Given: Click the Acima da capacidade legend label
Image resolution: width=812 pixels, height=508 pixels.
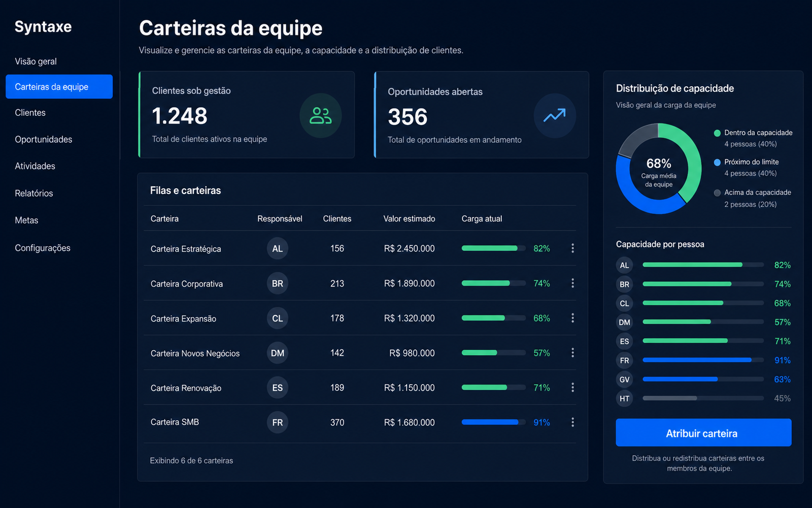Looking at the screenshot, I should pos(758,193).
